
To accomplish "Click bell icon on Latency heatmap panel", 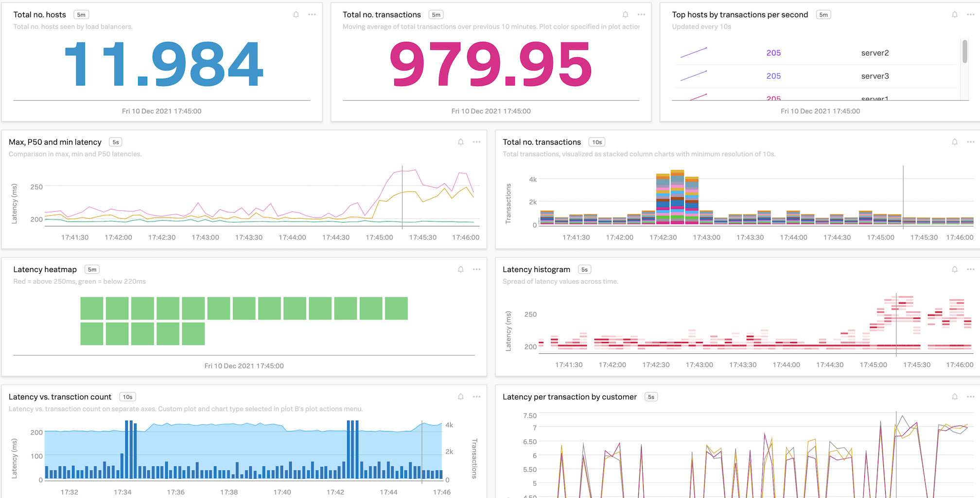I will pyautogui.click(x=460, y=269).
